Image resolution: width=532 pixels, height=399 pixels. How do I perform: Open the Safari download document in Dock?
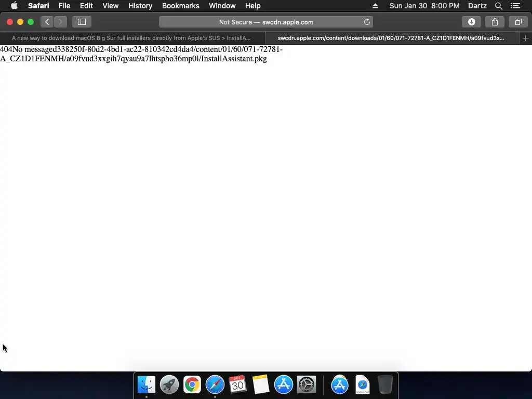pyautogui.click(x=362, y=384)
